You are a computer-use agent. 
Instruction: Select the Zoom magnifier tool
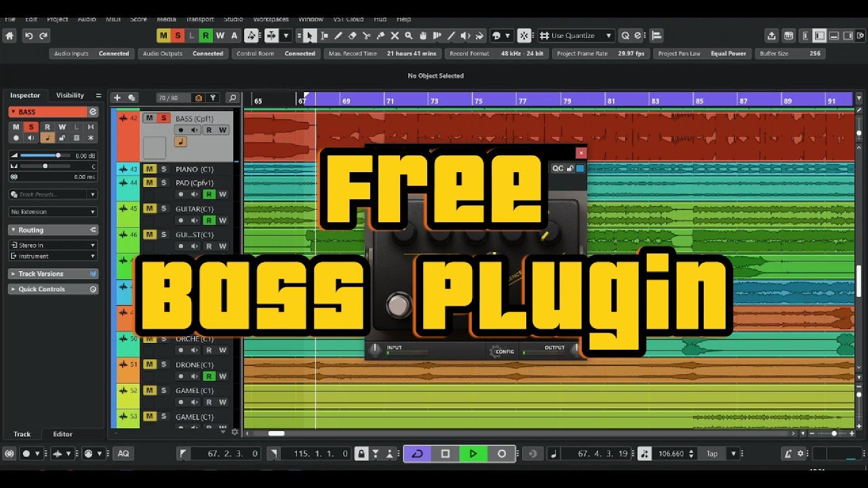click(x=408, y=36)
